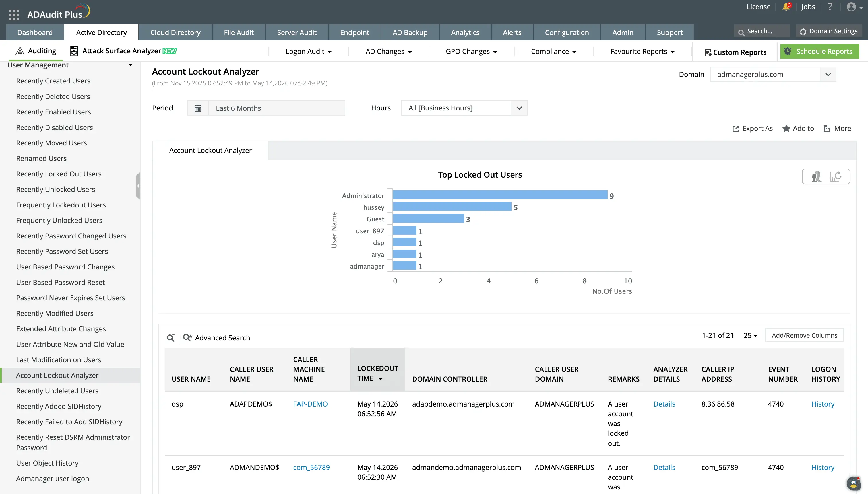This screenshot has height=494, width=868.
Task: Open FAP-DEMO machine link
Action: (310, 404)
